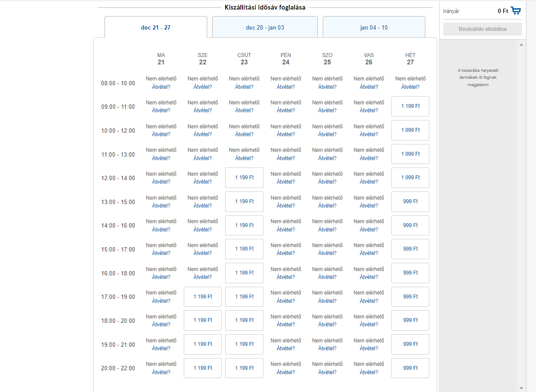The image size is (536, 392).
Task: Open Átvétel? link for Friday 24 at 12:00
Action: [x=286, y=182]
